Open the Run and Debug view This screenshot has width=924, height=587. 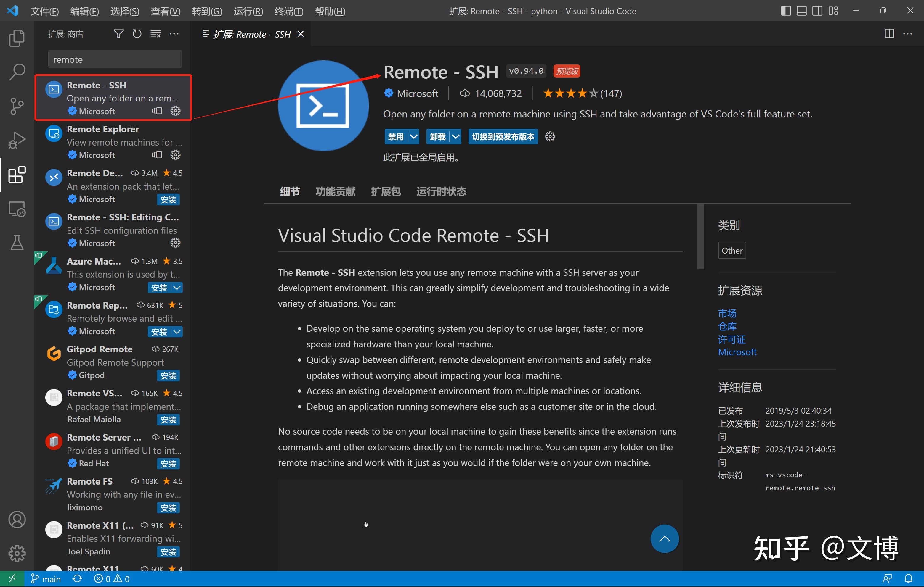[x=17, y=140]
